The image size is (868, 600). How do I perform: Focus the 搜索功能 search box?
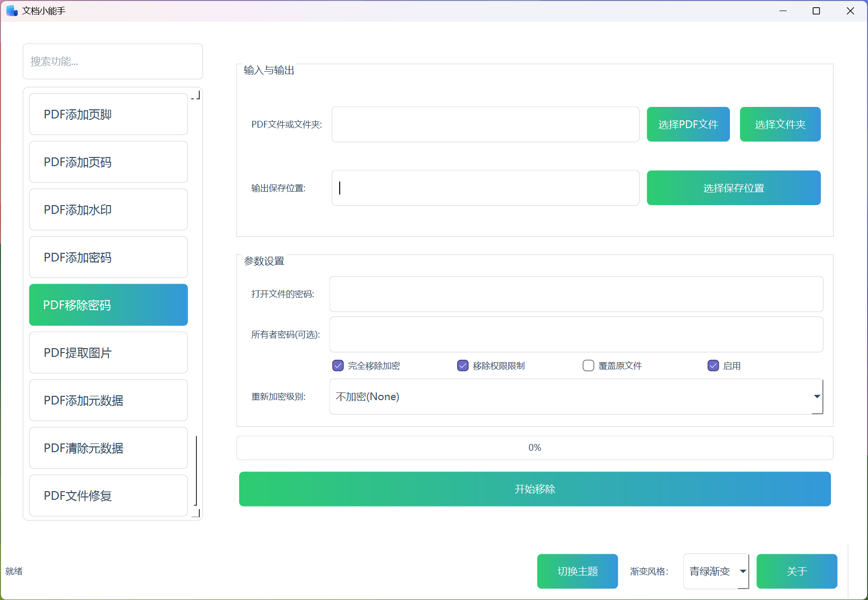pos(113,61)
